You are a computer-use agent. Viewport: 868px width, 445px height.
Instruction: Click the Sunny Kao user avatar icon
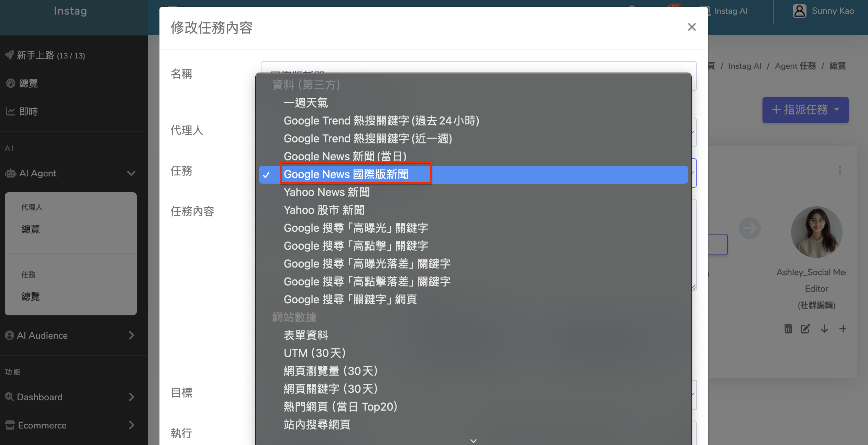[x=799, y=11]
